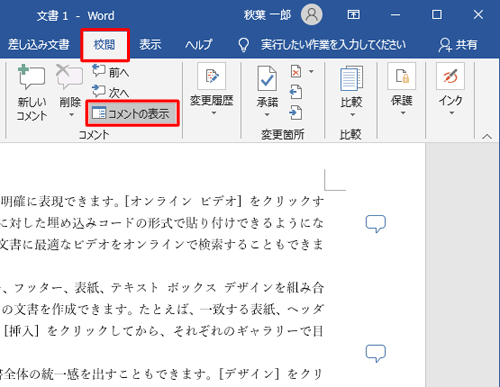The height and width of the screenshot is (387, 500).
Task: Collapse the ribbon with the chevron
Action: [x=487, y=137]
